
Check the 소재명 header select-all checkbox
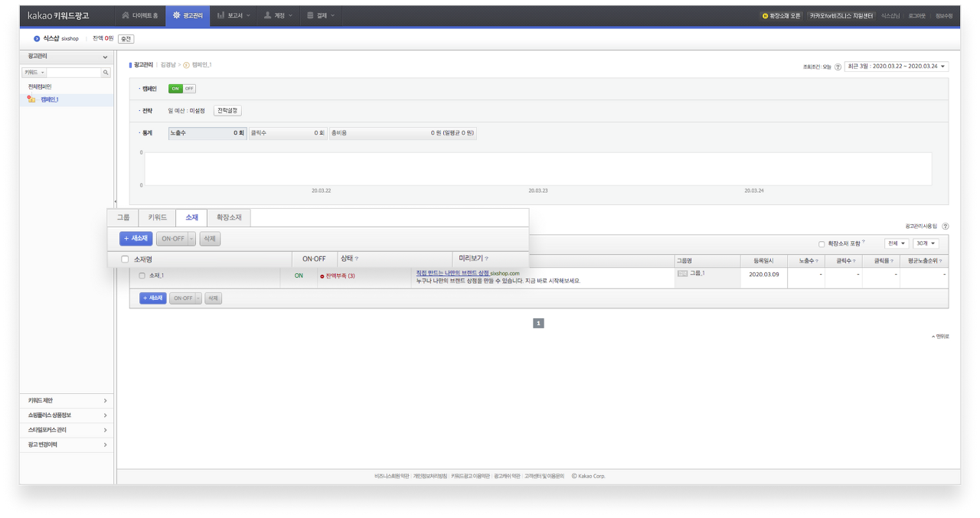click(125, 259)
